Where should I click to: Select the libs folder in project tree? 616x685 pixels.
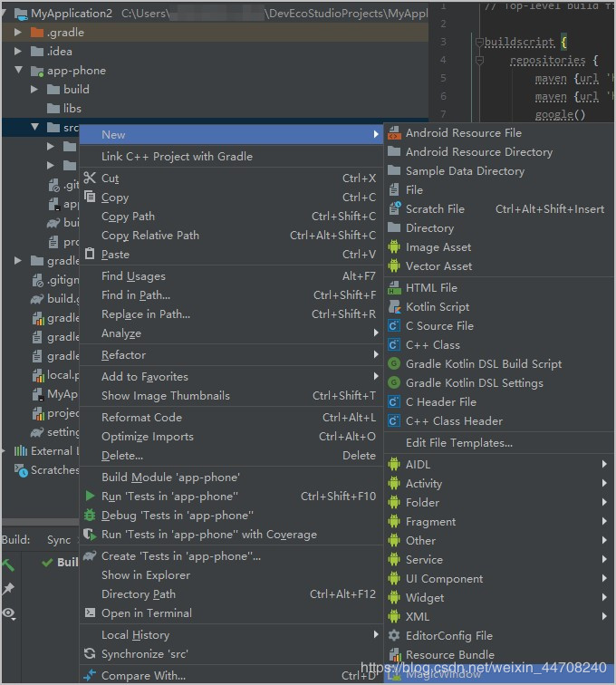(72, 109)
